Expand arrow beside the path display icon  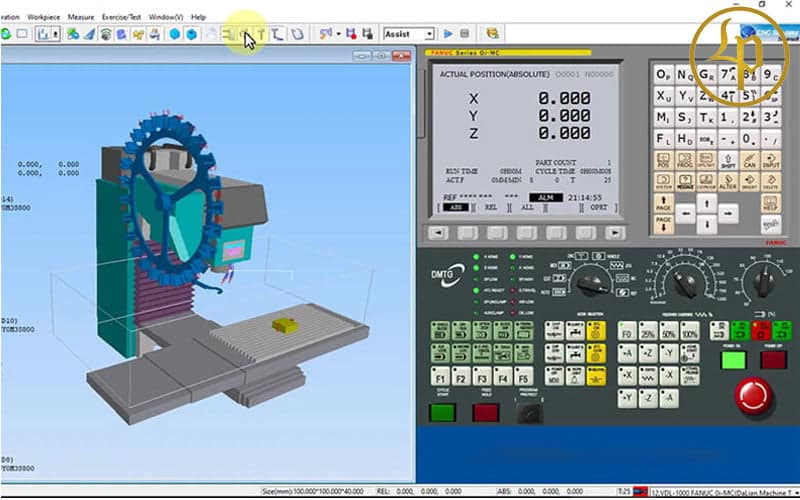338,34
